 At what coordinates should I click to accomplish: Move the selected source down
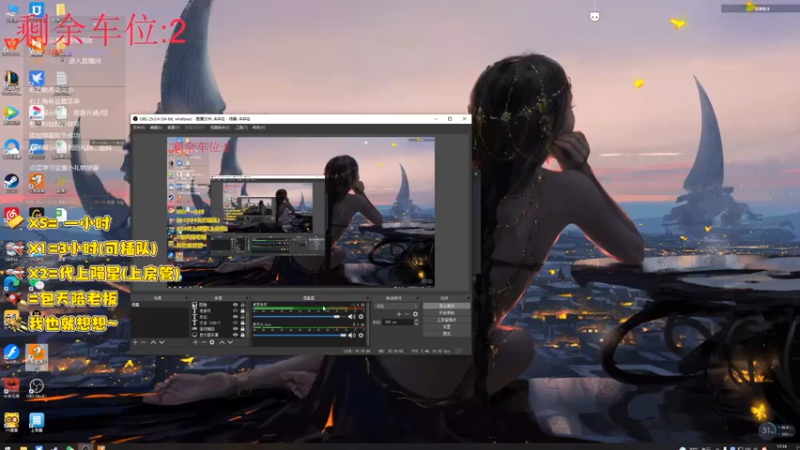click(231, 342)
